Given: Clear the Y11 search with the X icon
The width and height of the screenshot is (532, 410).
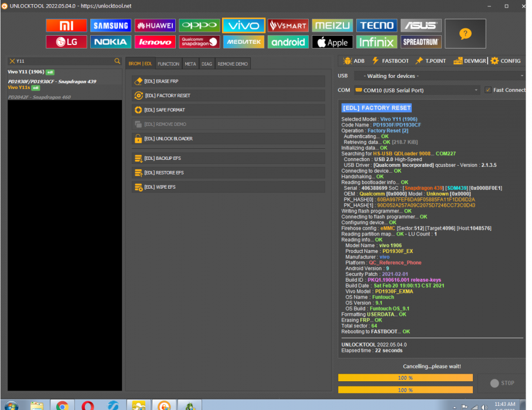Looking at the screenshot, I should click(12, 61).
